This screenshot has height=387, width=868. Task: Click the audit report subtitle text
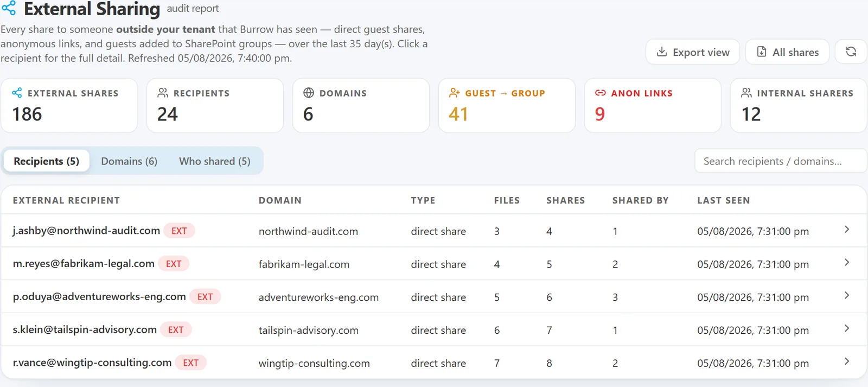[x=193, y=9]
